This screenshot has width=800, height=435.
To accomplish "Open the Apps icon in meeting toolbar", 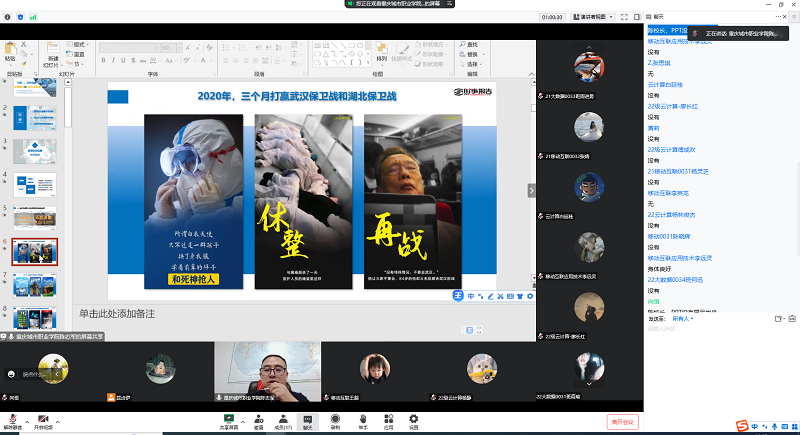I will [387, 420].
